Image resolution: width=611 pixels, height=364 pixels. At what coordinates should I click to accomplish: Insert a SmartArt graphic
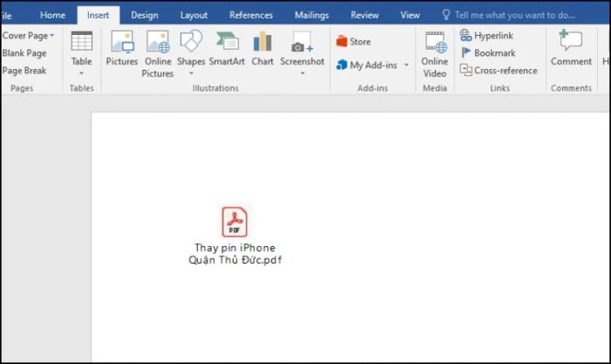click(227, 41)
